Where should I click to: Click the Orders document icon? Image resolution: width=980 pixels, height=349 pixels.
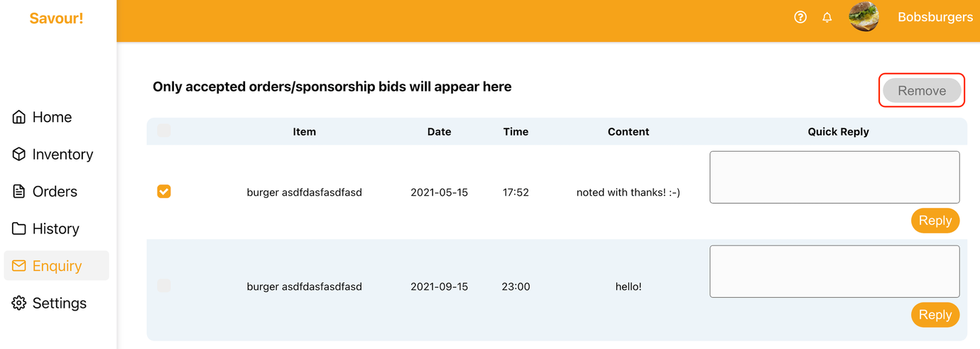click(x=19, y=192)
